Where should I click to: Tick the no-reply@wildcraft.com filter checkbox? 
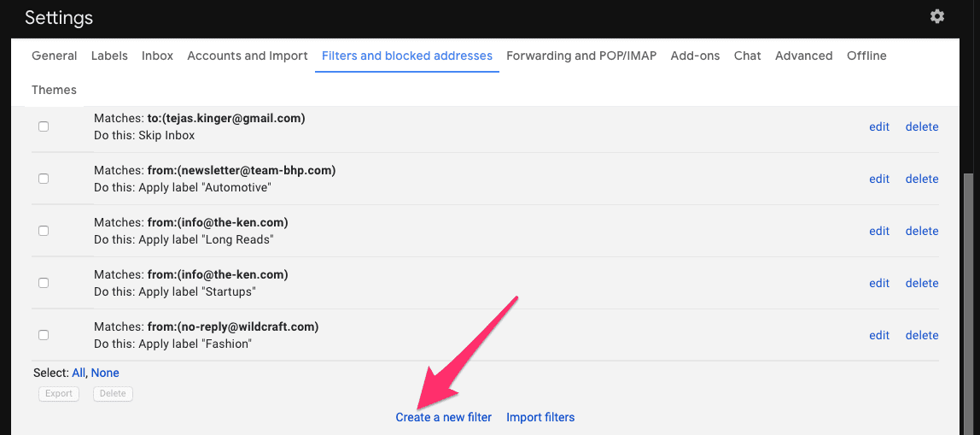[x=44, y=335]
